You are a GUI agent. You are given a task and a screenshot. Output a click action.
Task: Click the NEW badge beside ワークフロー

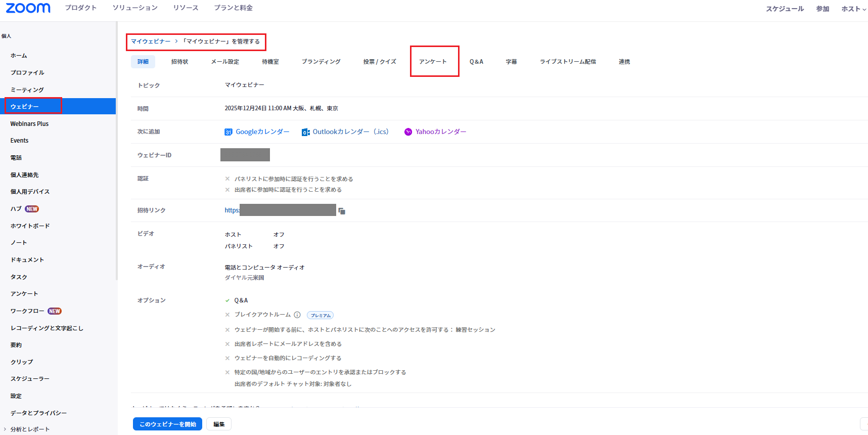(55, 311)
